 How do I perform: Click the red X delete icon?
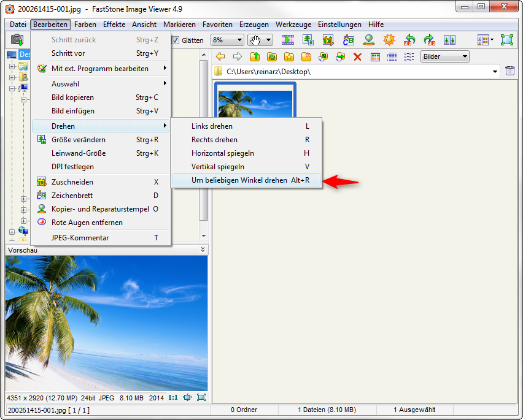[x=357, y=57]
